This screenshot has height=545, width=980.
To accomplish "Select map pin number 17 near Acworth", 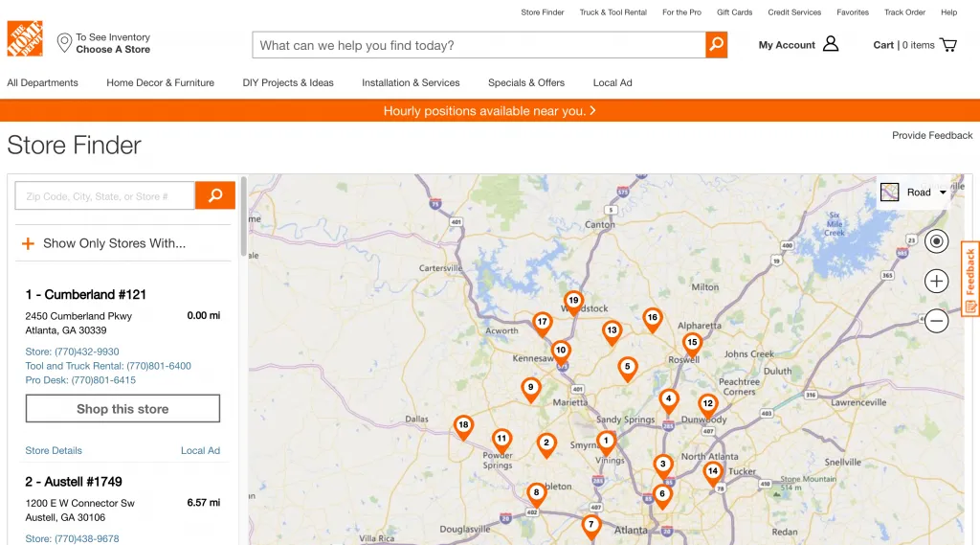I will [x=542, y=323].
